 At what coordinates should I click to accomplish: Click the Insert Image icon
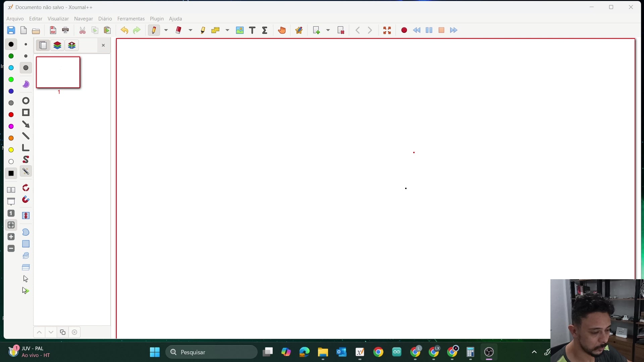pos(239,30)
